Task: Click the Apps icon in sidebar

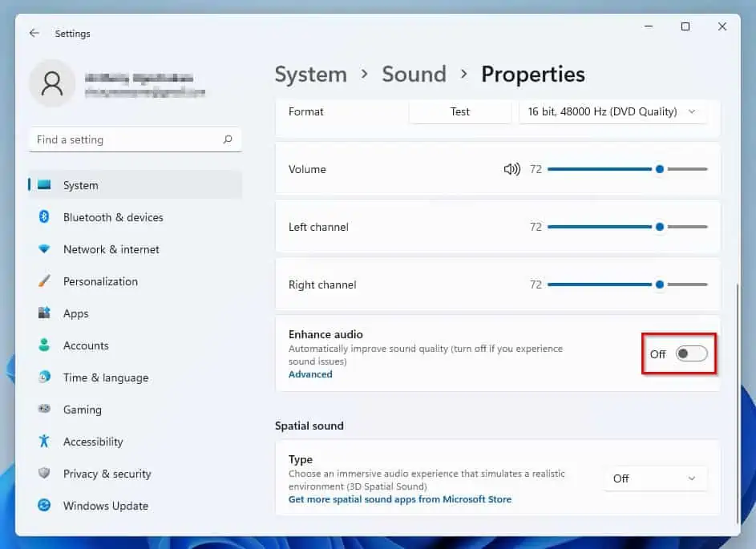Action: click(x=44, y=313)
